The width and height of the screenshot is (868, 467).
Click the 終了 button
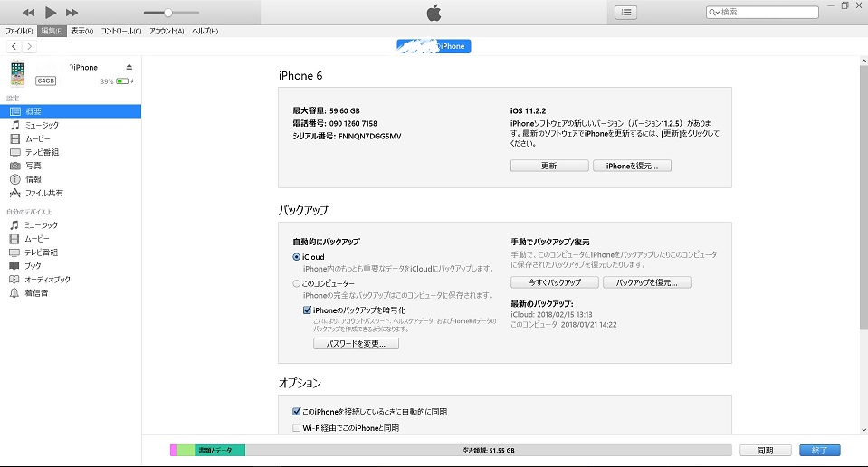click(820, 451)
